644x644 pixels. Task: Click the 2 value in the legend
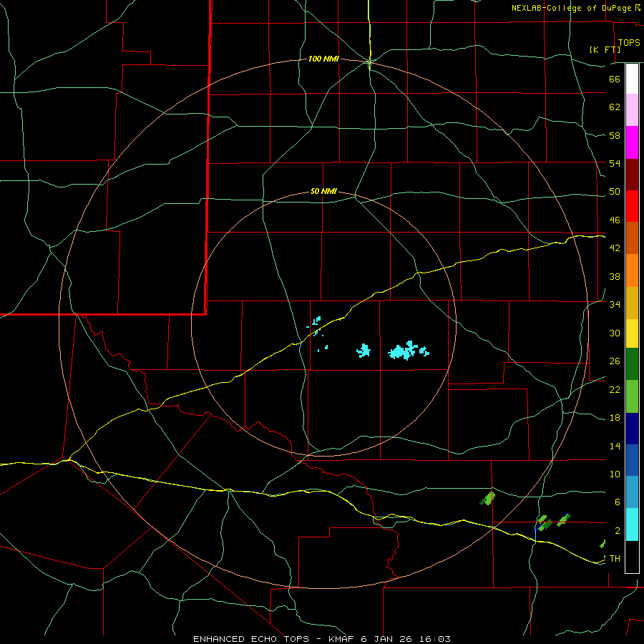tap(617, 531)
